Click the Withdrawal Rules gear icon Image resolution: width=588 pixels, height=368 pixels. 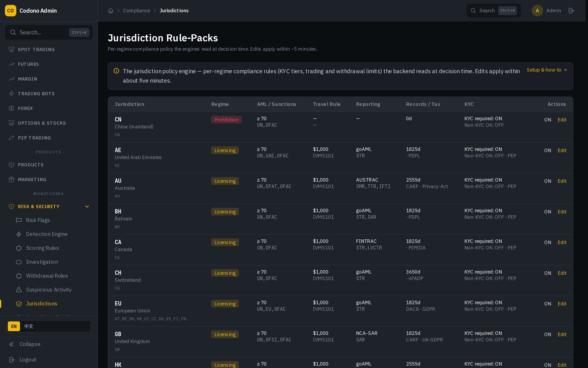click(x=19, y=276)
